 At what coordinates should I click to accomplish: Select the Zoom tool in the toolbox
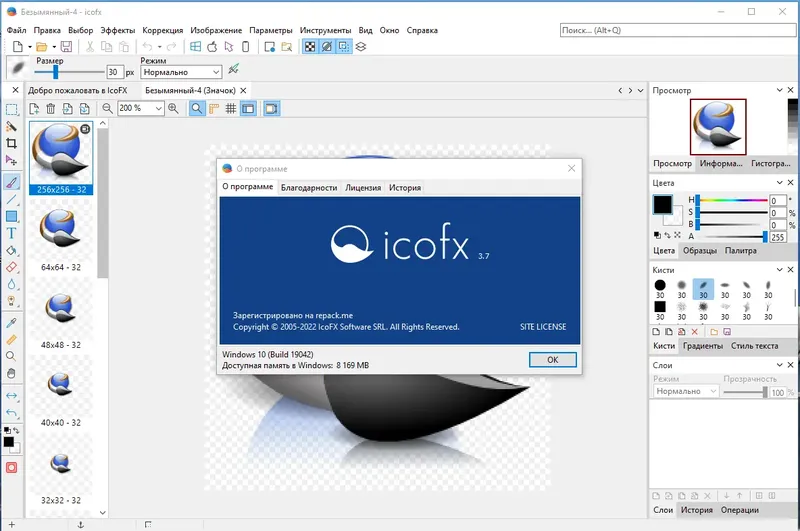[11, 357]
